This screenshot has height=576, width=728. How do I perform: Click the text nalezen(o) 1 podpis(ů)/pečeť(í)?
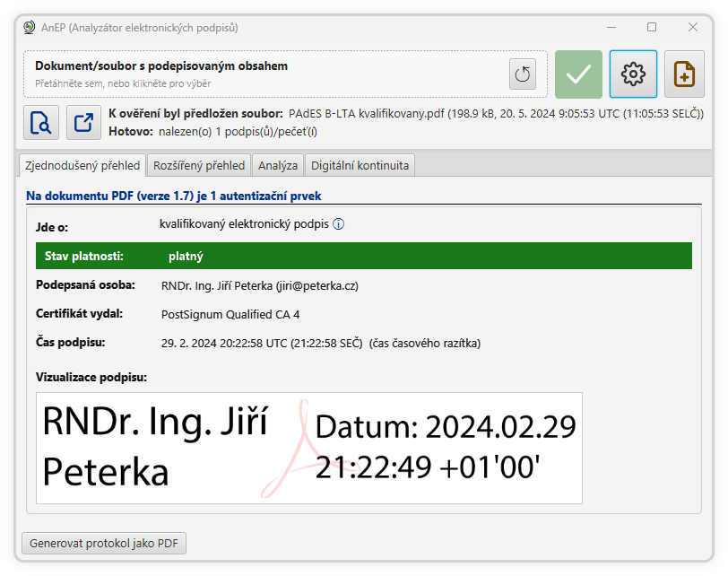[238, 132]
